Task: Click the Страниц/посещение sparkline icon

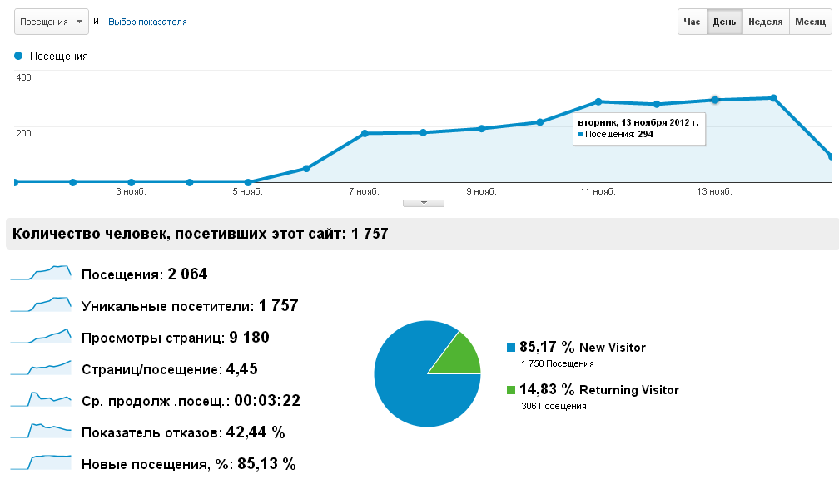Action: (41, 368)
